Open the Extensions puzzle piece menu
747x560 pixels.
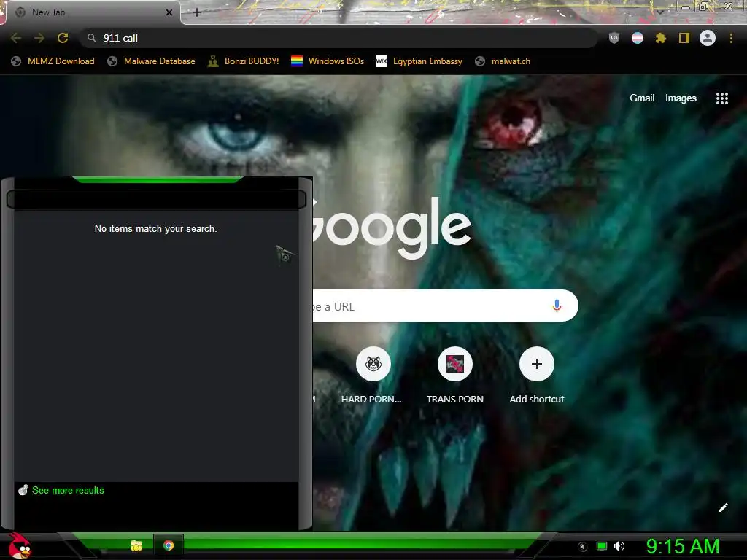[x=661, y=38]
